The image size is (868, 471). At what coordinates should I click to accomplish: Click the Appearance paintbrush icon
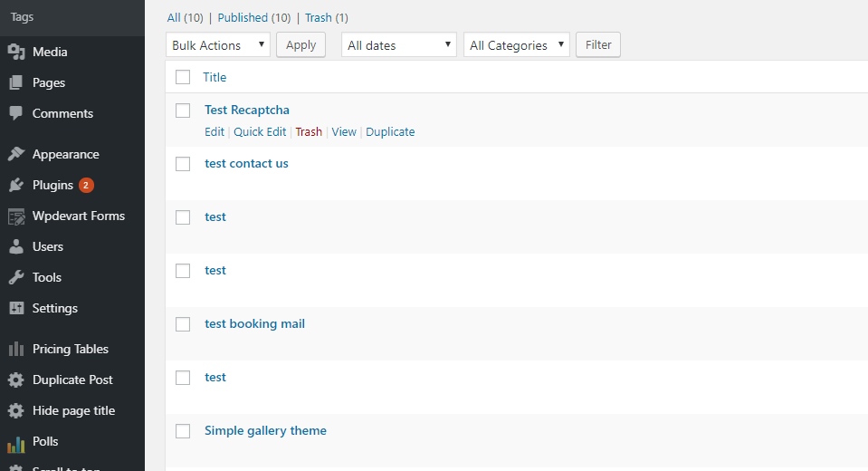coord(15,154)
